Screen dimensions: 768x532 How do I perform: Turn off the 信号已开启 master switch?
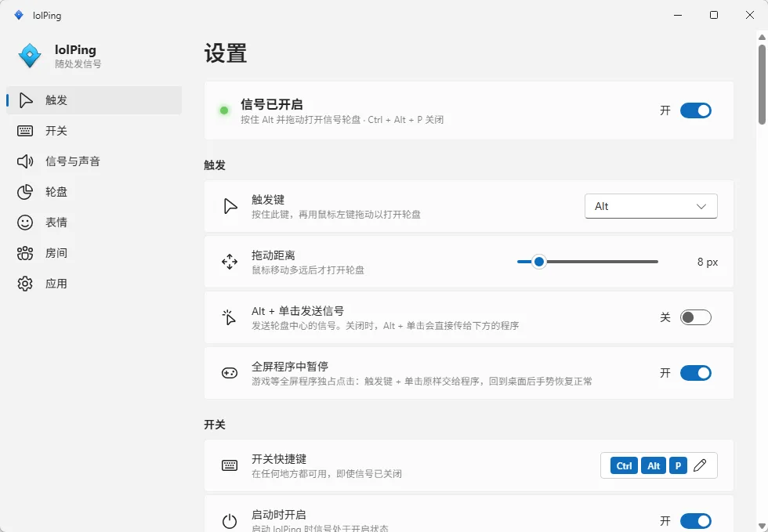coord(696,110)
